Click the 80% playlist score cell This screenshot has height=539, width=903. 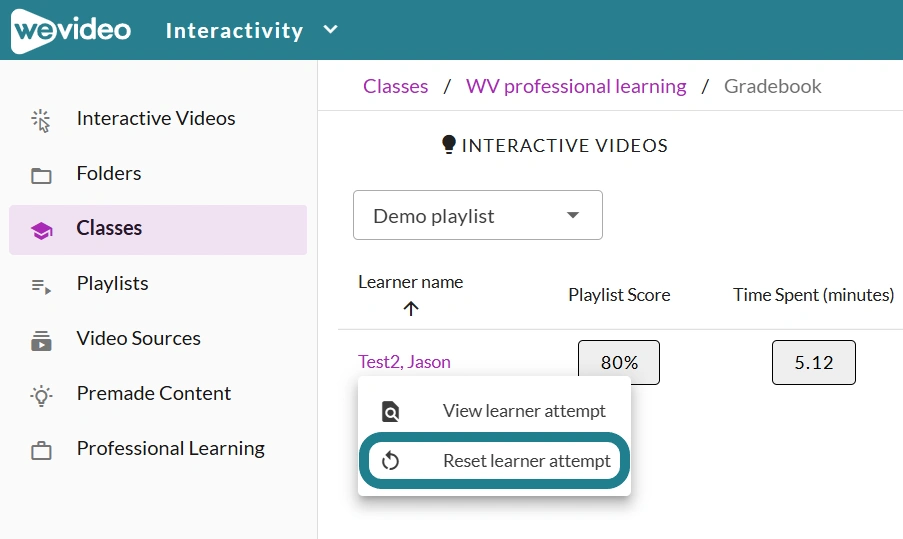coord(619,362)
